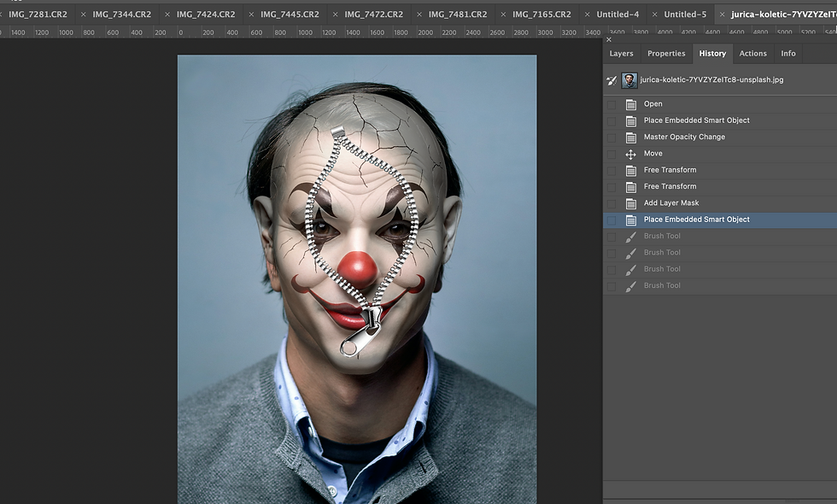837x504 pixels.
Task: Select the History panel tab
Action: [712, 53]
